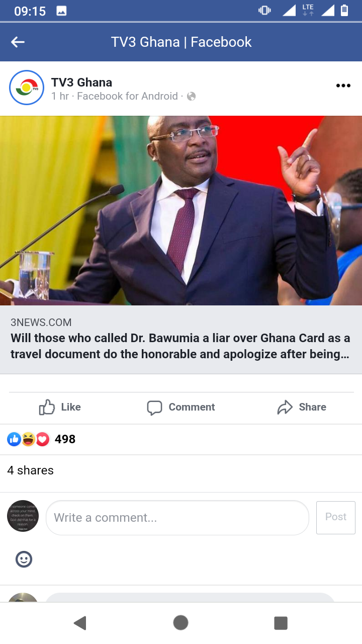The height and width of the screenshot is (644, 362).
Task: Tap the 3NEWS.COM source label
Action: point(41,323)
